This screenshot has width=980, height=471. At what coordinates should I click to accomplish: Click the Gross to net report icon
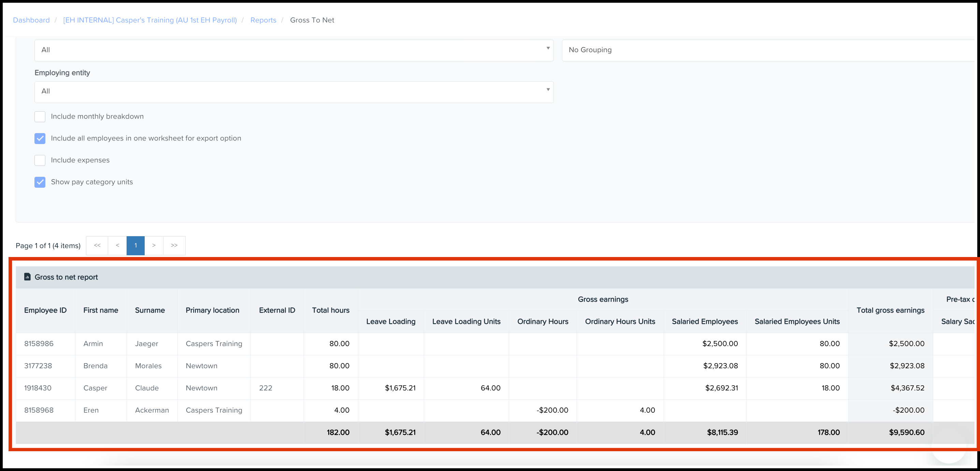point(27,277)
